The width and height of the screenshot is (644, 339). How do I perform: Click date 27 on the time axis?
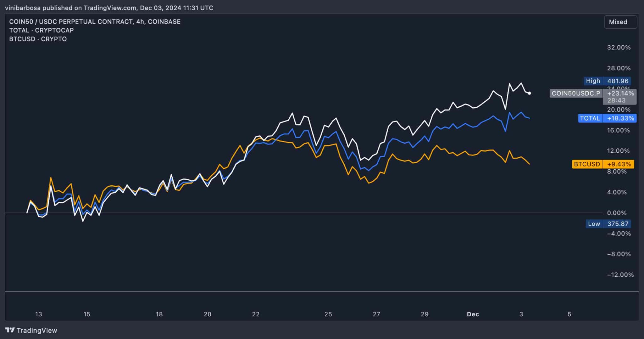[376, 314]
